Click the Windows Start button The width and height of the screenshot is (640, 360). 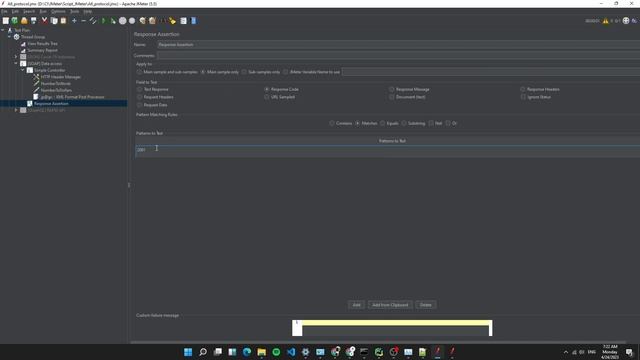click(x=188, y=352)
